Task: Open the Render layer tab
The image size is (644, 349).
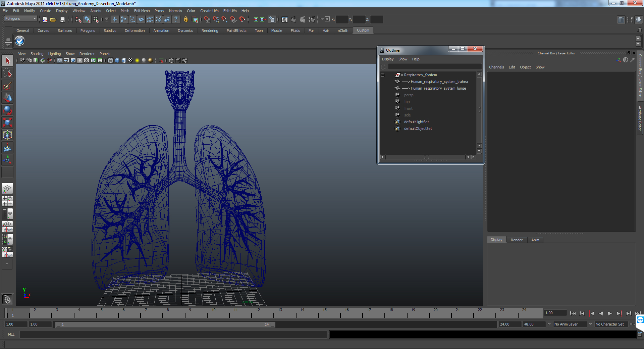Action: 517,240
